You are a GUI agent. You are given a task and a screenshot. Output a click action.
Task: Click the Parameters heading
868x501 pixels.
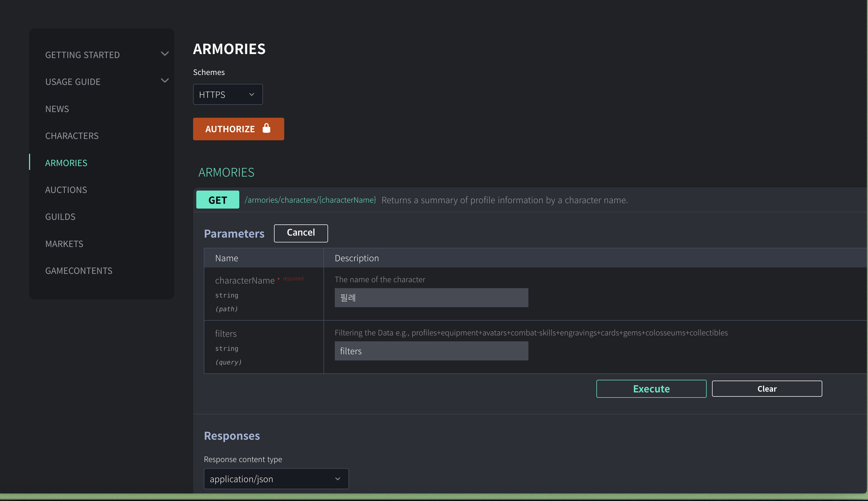[234, 234]
